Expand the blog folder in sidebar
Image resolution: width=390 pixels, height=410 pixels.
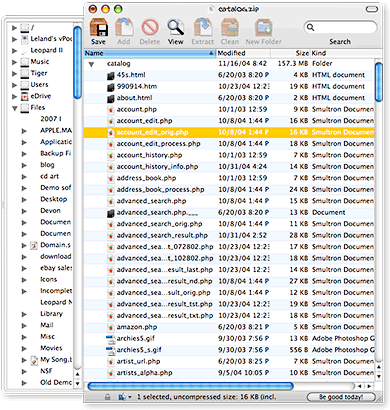click(x=24, y=165)
